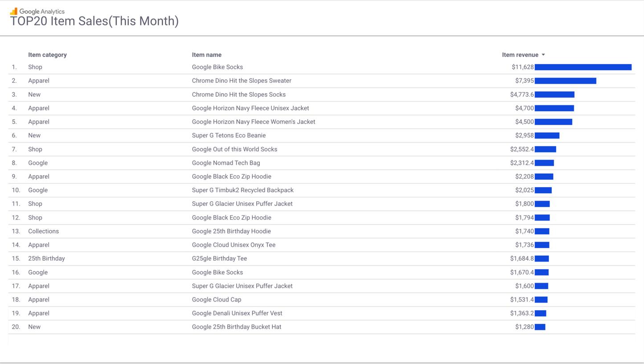
Task: Click the TOP20 Item Sales(This Month) title
Action: [x=94, y=21]
